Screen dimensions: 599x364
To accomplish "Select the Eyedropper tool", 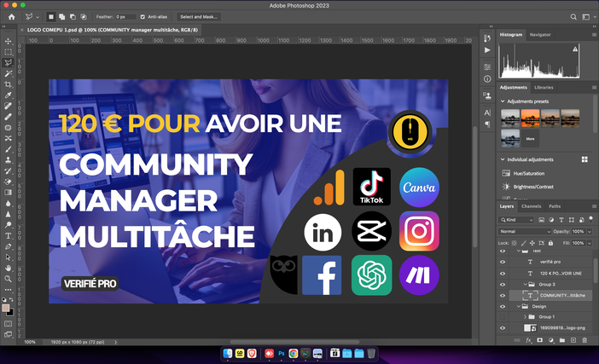I will [x=8, y=95].
